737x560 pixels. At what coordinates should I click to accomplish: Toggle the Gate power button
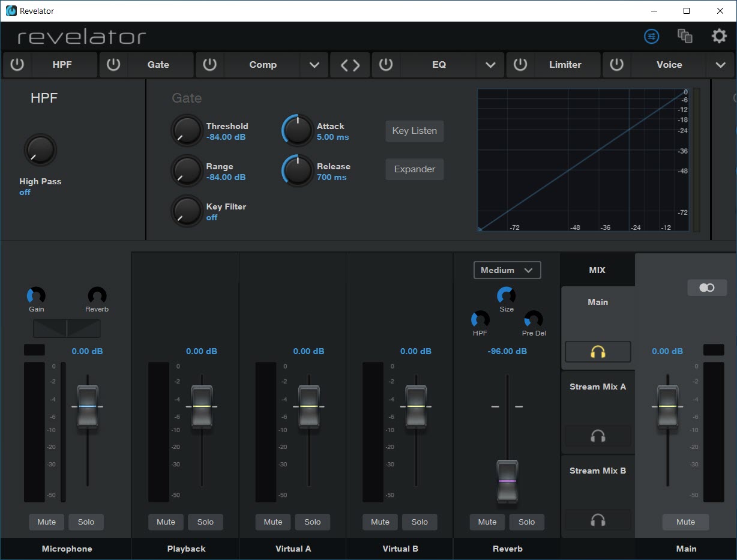pyautogui.click(x=113, y=65)
